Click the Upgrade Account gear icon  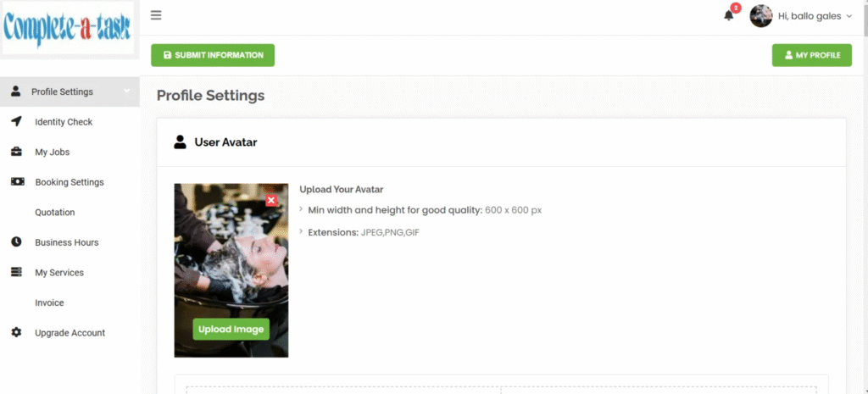17,333
